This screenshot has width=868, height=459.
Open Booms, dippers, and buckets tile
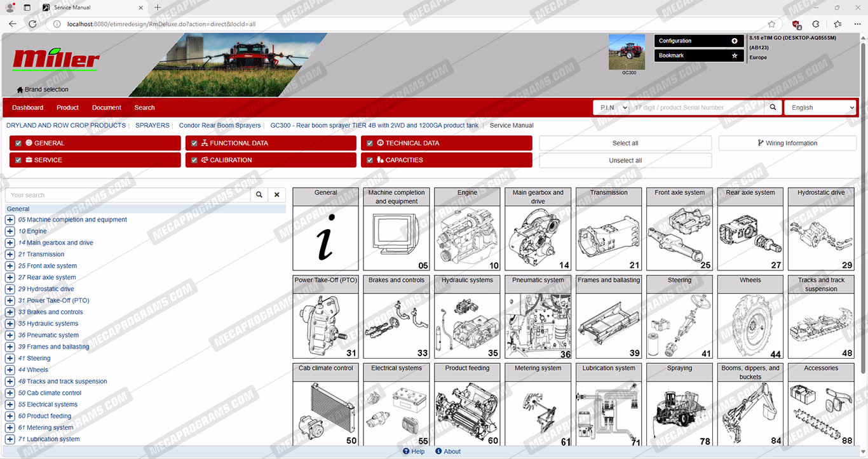[750, 404]
